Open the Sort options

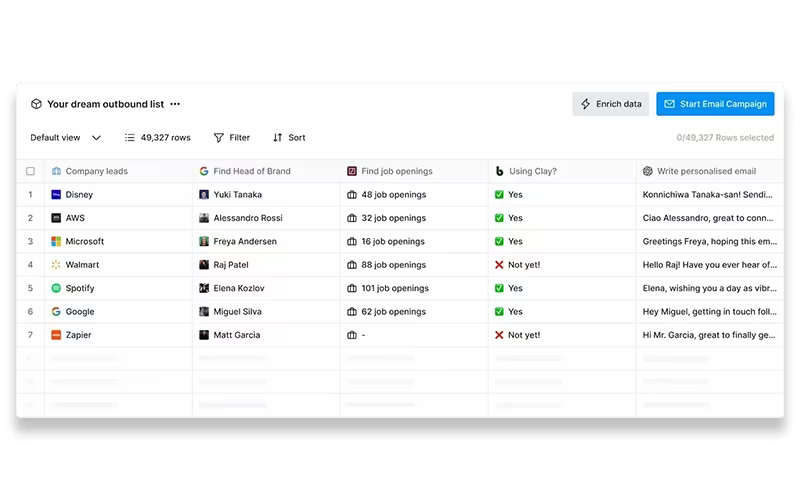[289, 138]
